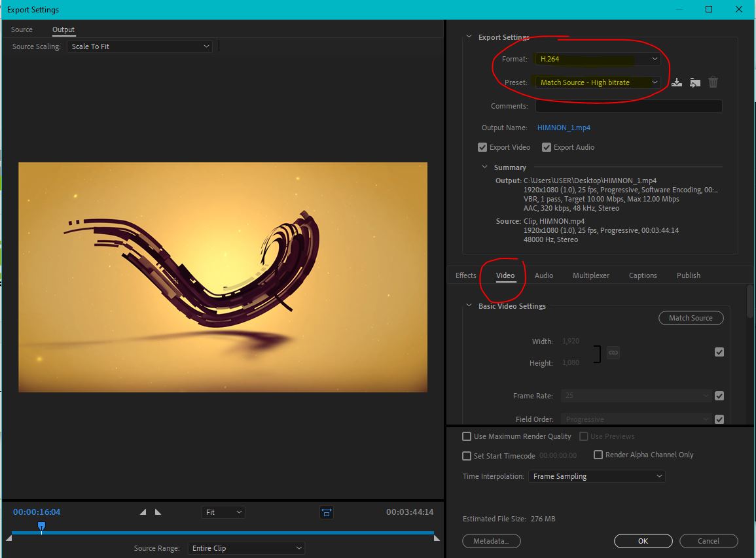
Task: Open the Preset dropdown
Action: pyautogui.click(x=597, y=82)
